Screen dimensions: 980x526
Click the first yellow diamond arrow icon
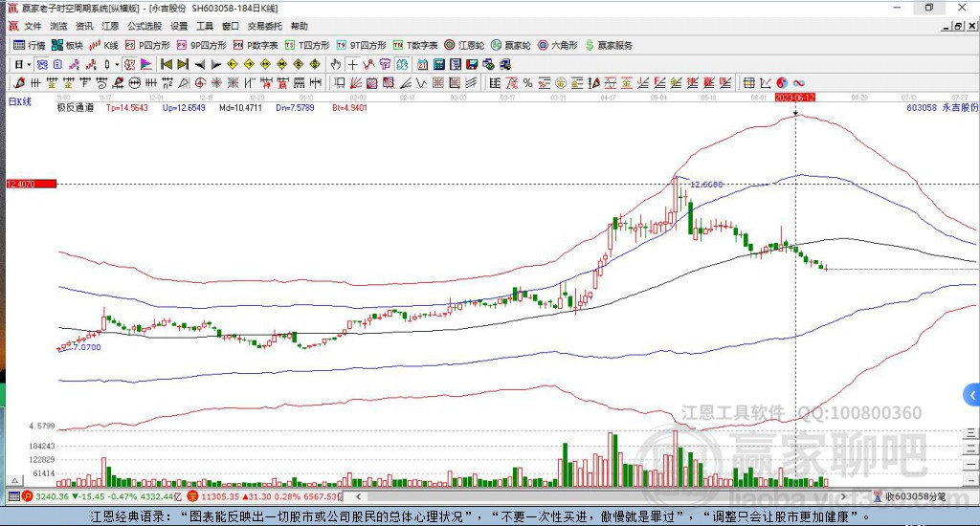point(233,64)
